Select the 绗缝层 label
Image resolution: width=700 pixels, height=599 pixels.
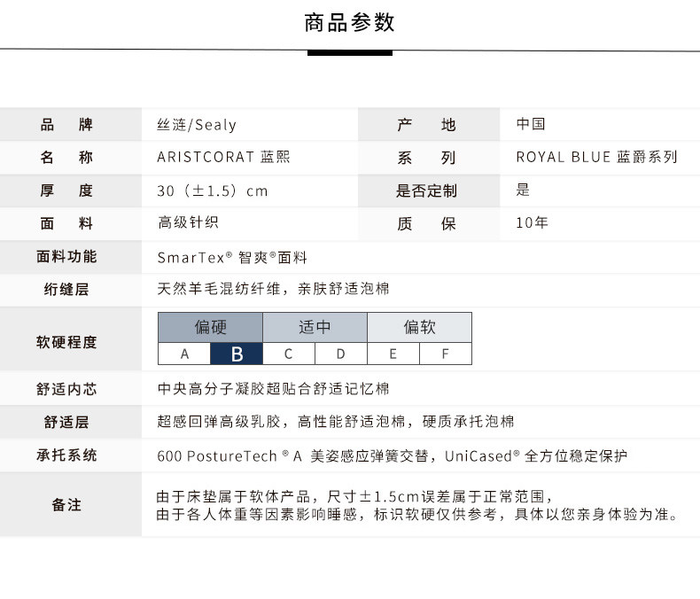click(66, 290)
